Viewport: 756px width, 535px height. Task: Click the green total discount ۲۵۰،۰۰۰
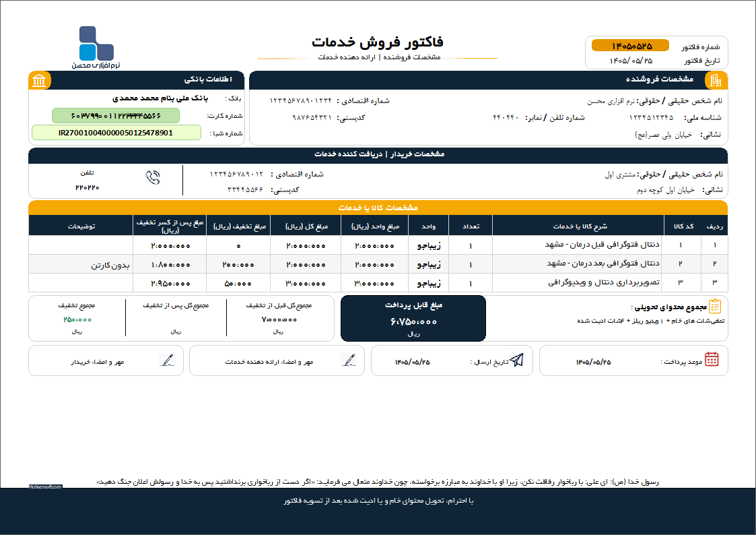coord(77,319)
